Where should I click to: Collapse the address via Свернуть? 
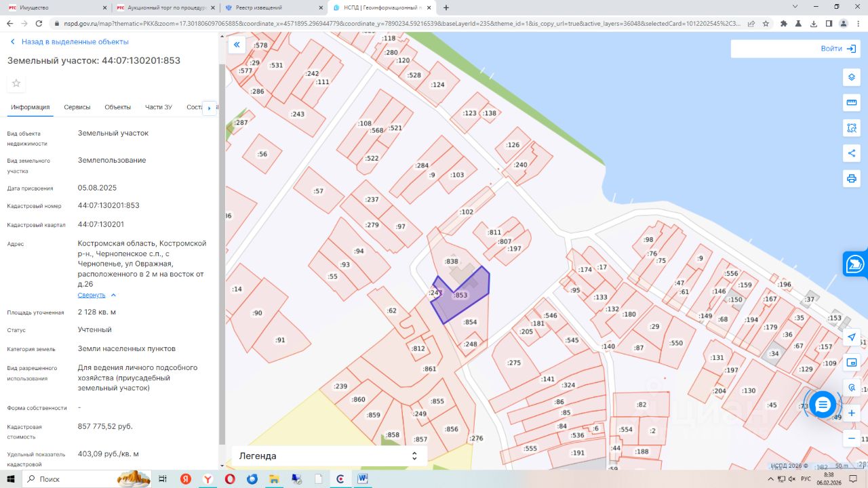[97, 296]
